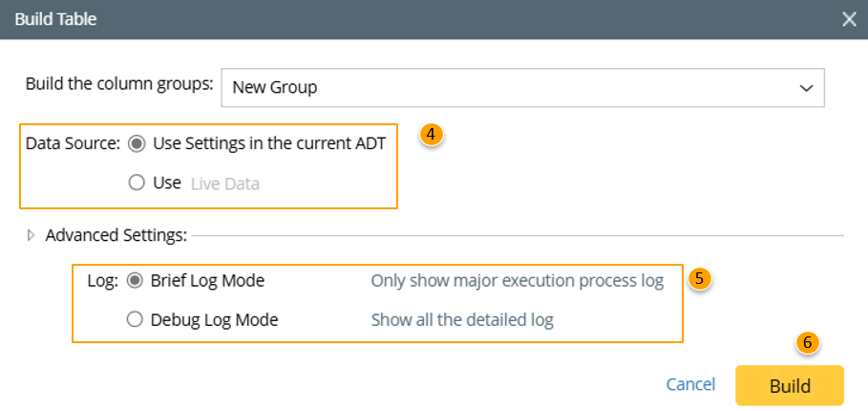
Task: Choose Brief Log Mode
Action: click(x=135, y=281)
